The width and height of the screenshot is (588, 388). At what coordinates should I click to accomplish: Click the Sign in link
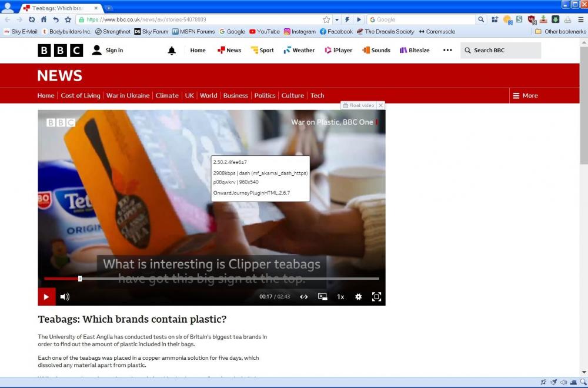coord(108,51)
